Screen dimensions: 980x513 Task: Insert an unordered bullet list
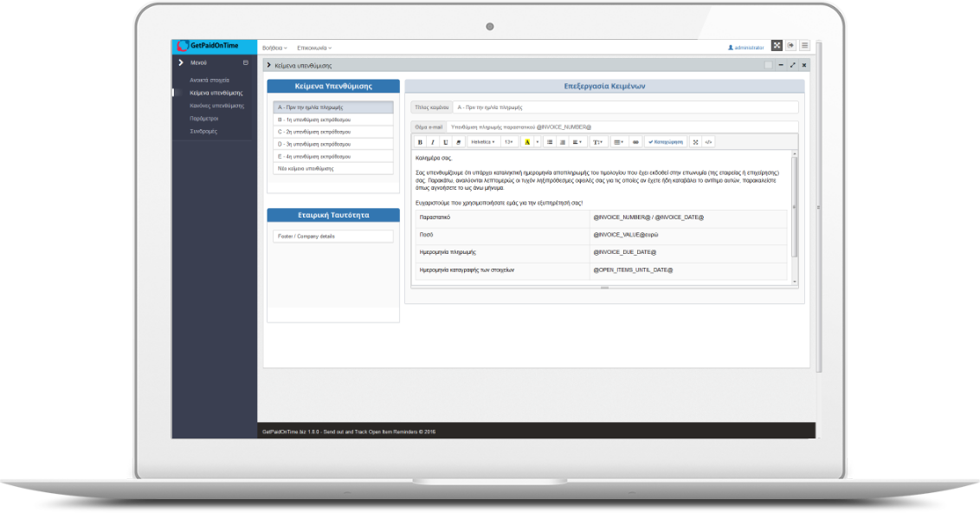click(550, 141)
